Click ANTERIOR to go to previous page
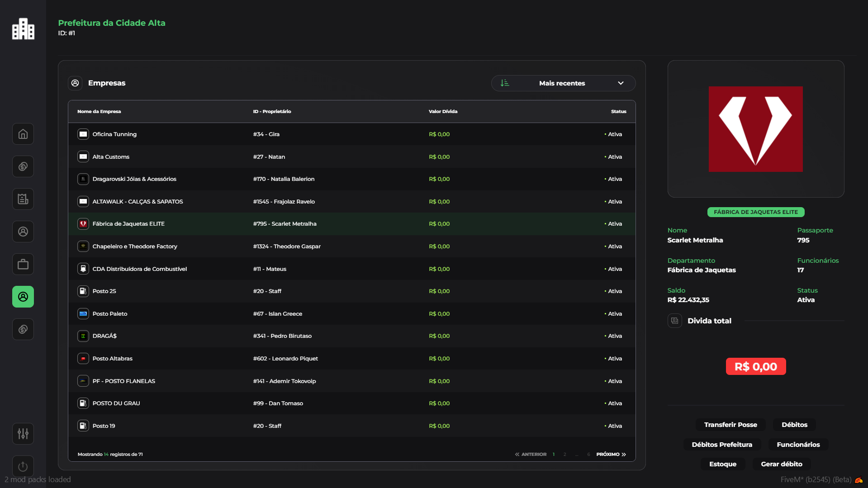This screenshot has width=868, height=488. coord(531,455)
